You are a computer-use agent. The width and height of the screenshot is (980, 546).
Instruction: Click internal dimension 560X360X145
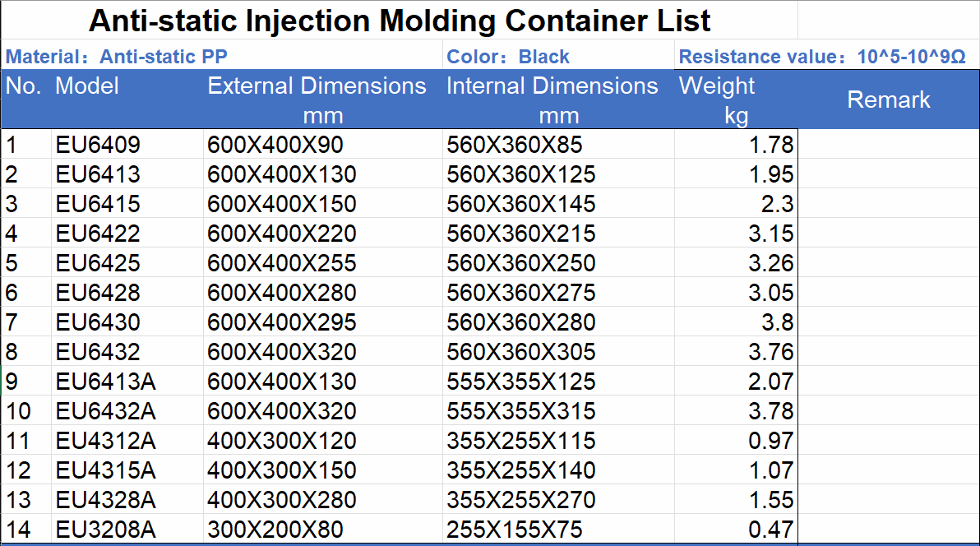tap(521, 205)
